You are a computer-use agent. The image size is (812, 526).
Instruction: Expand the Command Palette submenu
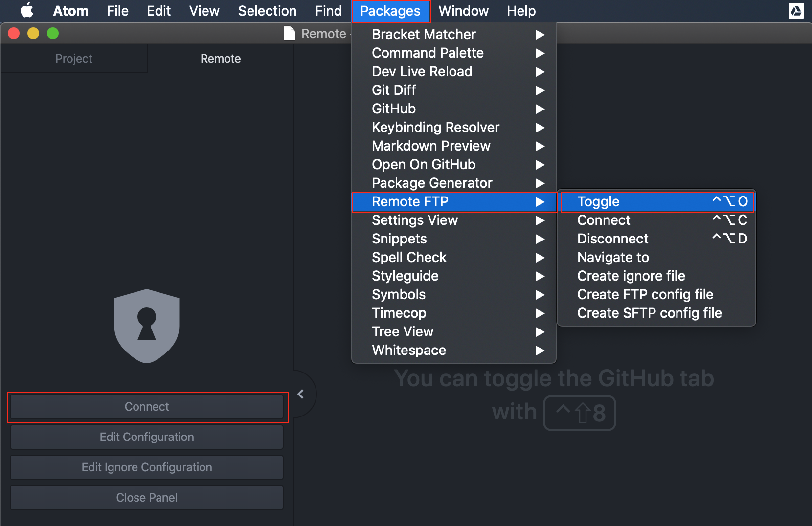click(454, 53)
